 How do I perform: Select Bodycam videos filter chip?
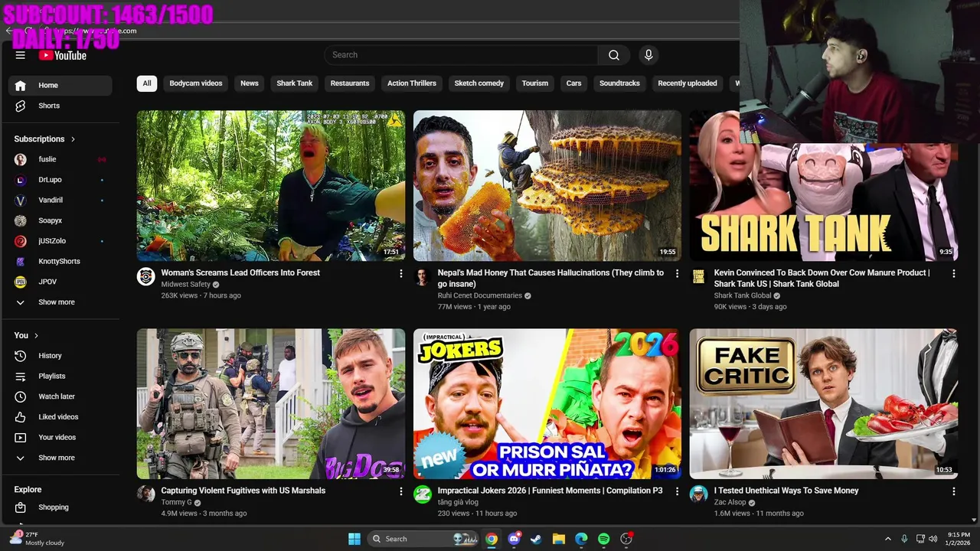[196, 83]
